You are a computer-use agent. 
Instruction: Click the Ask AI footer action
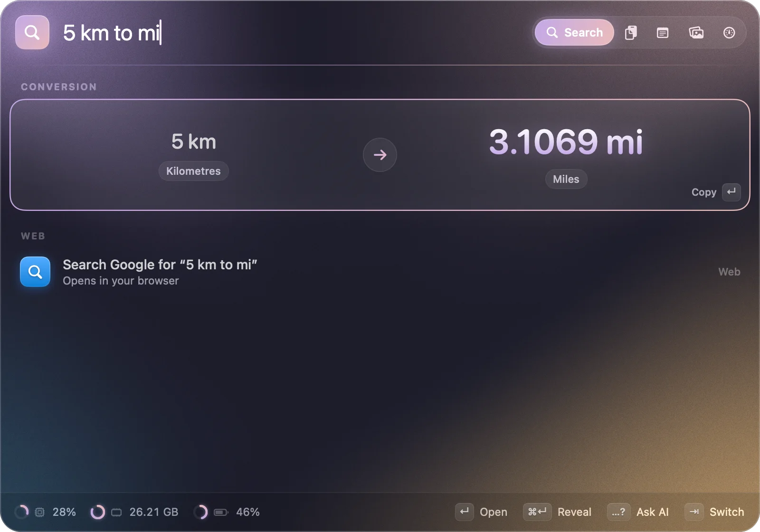(x=638, y=512)
